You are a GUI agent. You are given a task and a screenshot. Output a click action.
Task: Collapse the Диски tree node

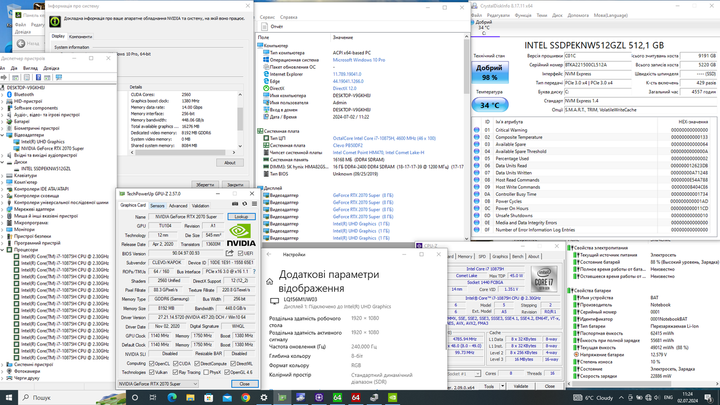point(3,162)
